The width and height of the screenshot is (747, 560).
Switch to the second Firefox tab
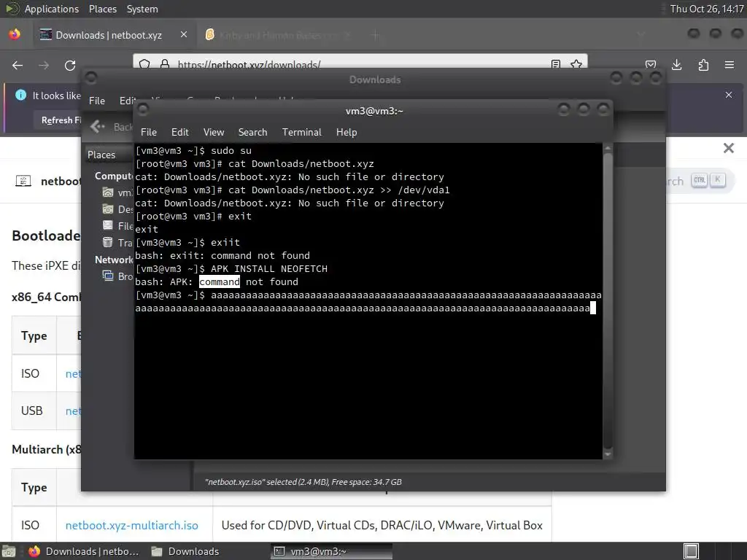coord(277,35)
